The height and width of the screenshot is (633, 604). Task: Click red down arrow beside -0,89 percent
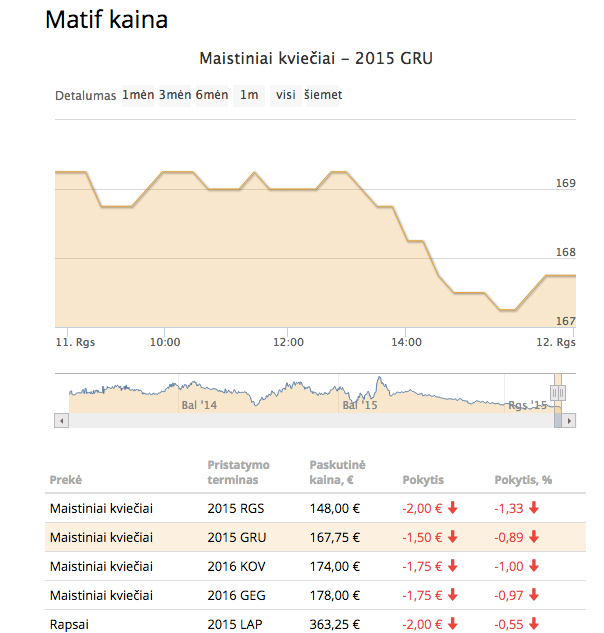(x=534, y=537)
